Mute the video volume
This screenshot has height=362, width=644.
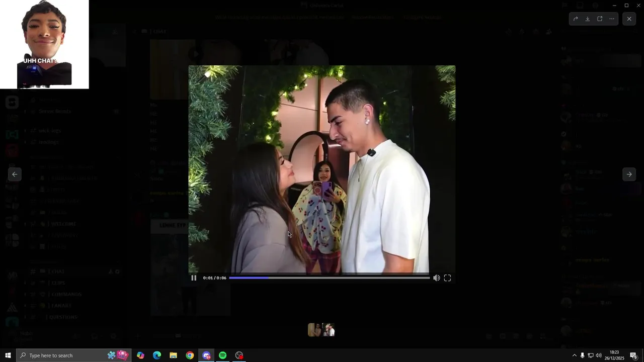point(437,278)
